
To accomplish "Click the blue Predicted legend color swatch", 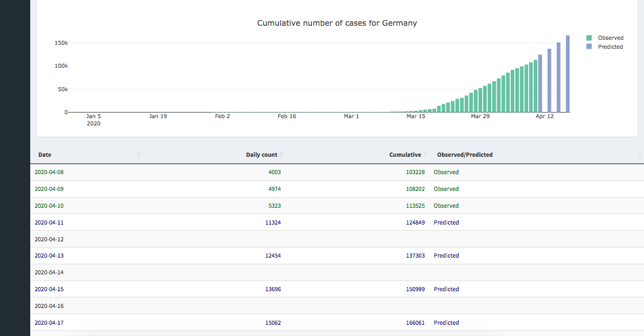I will 589,47.
